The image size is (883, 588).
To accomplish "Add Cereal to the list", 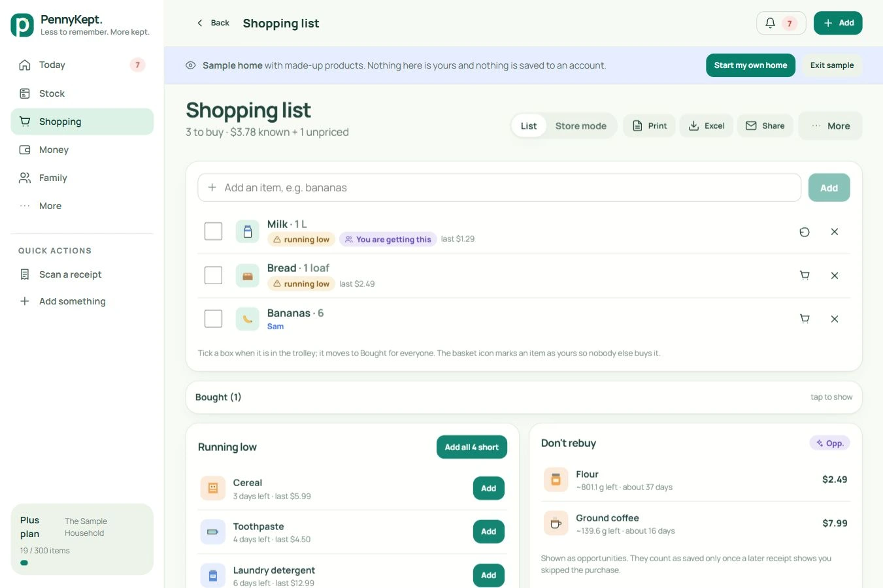I will pos(489,488).
